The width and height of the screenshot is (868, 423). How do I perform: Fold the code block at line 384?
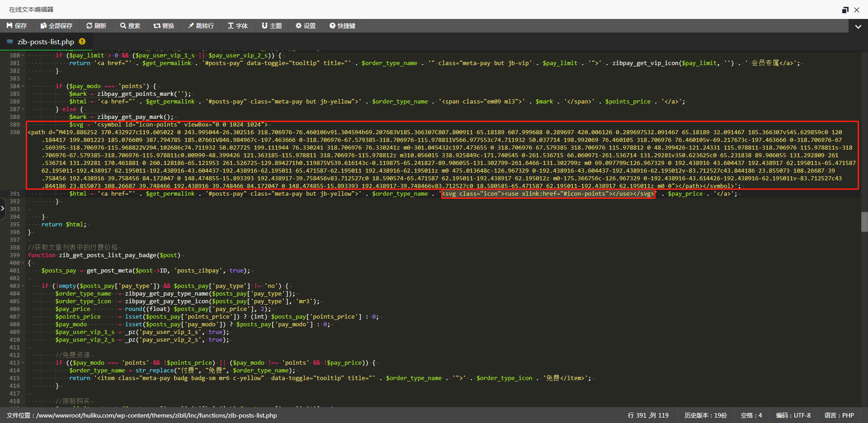(23, 86)
